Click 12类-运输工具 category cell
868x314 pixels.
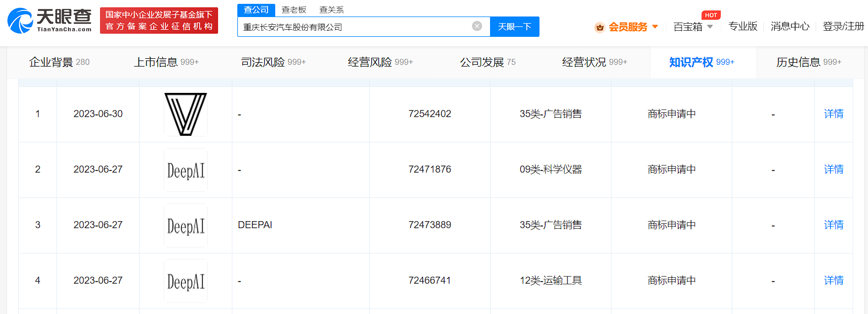point(550,280)
